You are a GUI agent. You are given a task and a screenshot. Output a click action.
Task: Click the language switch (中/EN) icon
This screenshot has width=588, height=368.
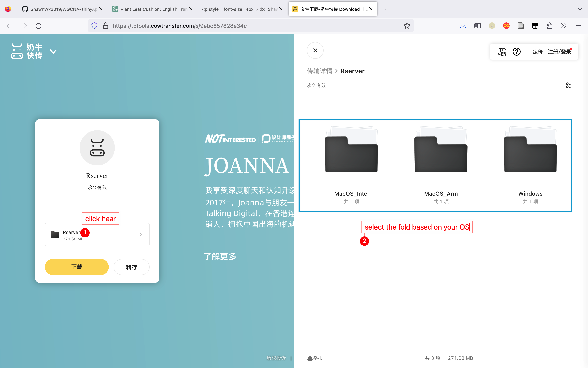click(x=502, y=52)
